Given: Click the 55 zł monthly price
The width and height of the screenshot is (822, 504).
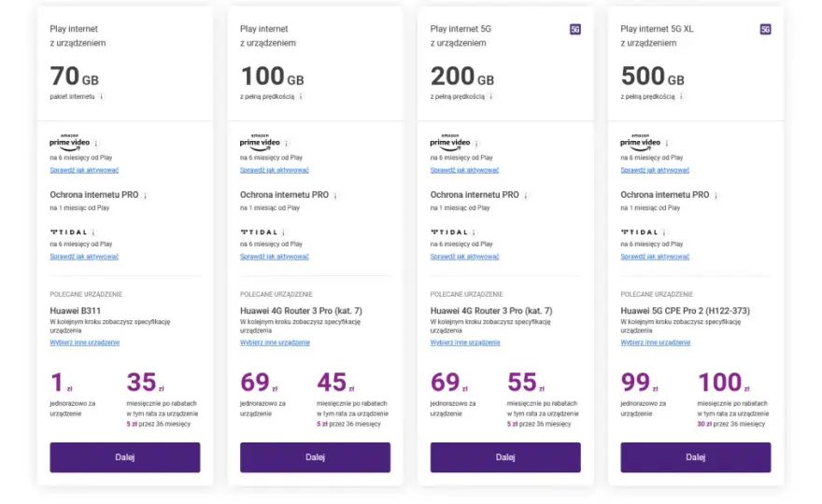Looking at the screenshot, I should coord(526,383).
